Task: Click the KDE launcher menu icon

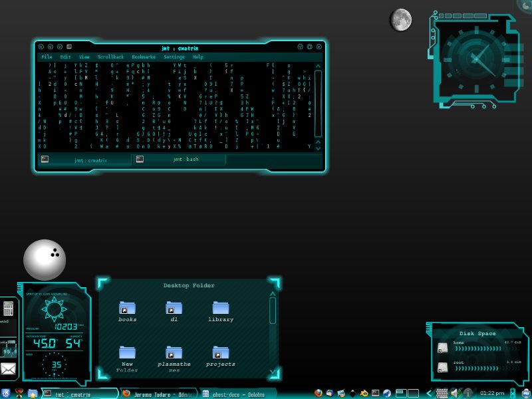Action: pos(5,393)
